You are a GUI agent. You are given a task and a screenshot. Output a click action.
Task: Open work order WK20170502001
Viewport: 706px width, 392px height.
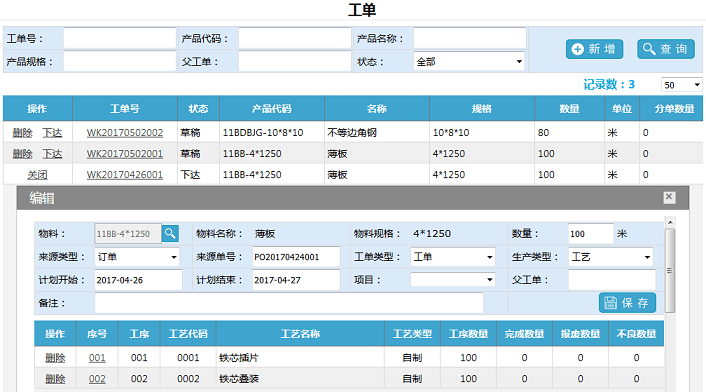125,154
